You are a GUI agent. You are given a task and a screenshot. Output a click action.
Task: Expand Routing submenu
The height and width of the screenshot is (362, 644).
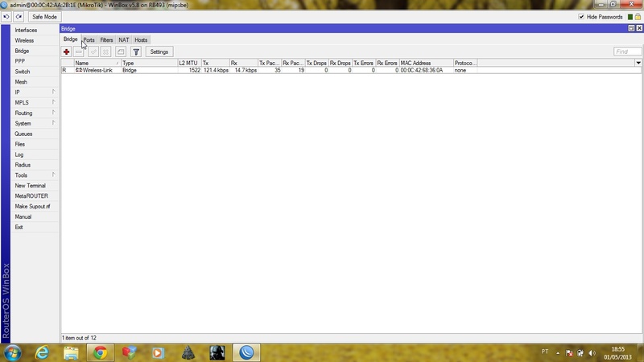click(x=35, y=113)
